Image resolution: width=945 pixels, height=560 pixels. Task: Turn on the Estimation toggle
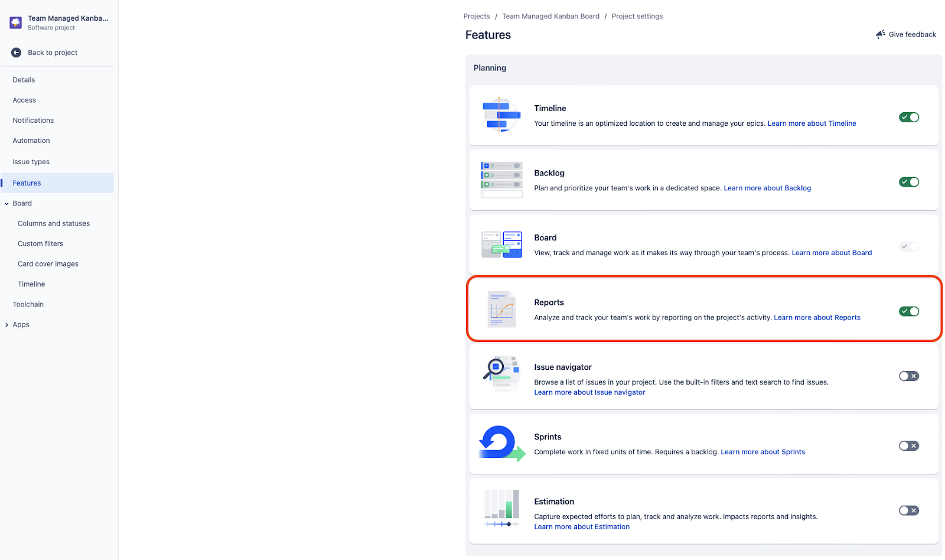[908, 510]
